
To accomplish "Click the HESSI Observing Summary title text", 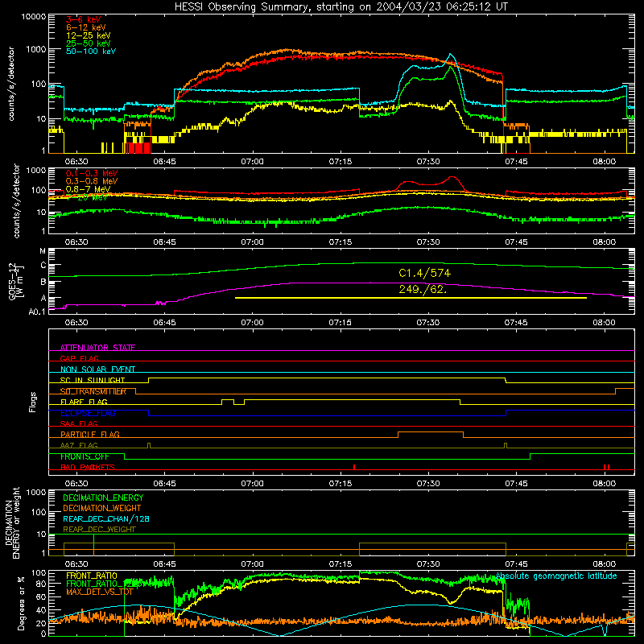I will (341, 6).
